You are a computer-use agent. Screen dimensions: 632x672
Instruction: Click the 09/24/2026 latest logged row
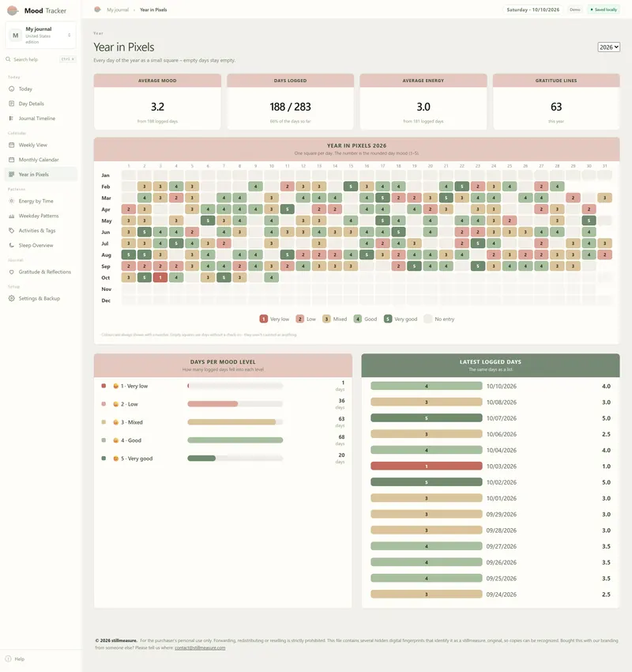tap(491, 595)
